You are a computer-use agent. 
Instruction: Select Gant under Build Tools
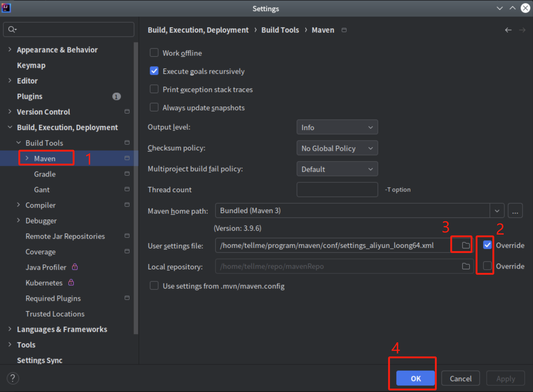point(42,190)
